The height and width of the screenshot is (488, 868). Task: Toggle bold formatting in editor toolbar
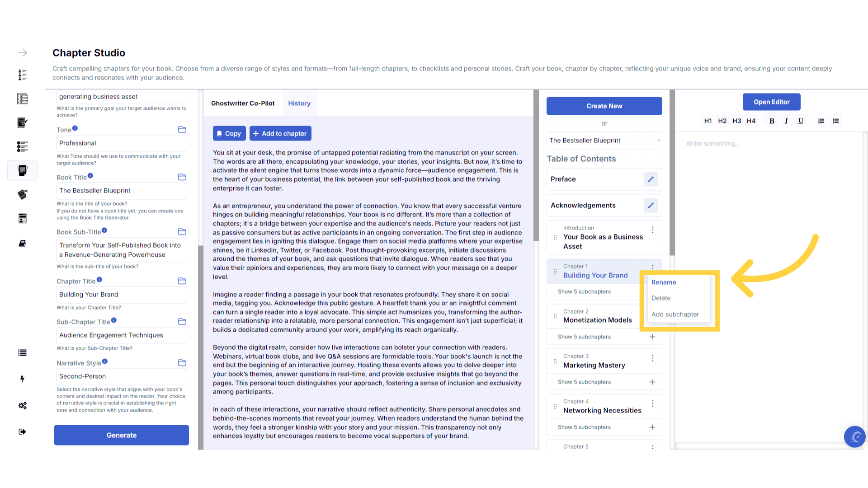(x=772, y=121)
